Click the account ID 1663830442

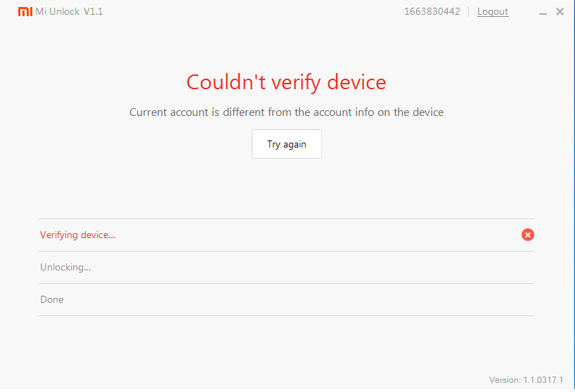pyautogui.click(x=432, y=12)
